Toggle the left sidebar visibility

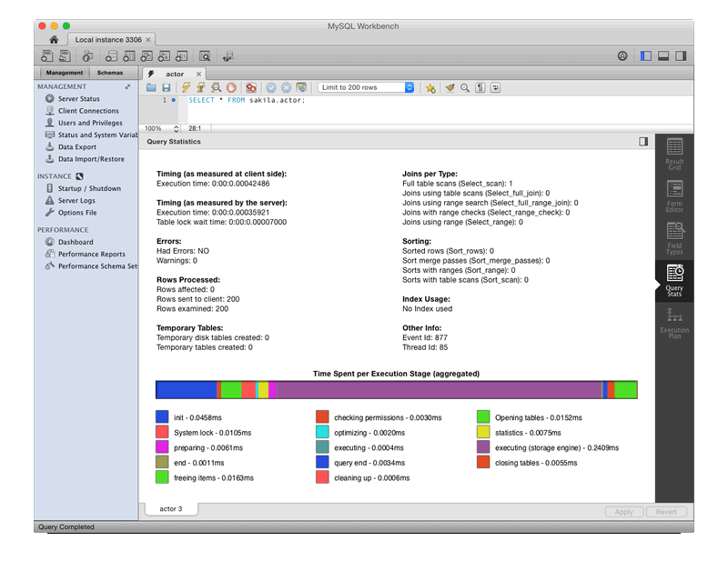pyautogui.click(x=646, y=56)
